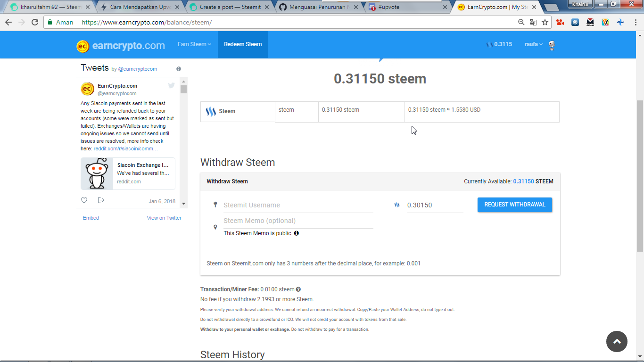Open the Redeem Steem tab
This screenshot has height=362, width=644.
[243, 44]
